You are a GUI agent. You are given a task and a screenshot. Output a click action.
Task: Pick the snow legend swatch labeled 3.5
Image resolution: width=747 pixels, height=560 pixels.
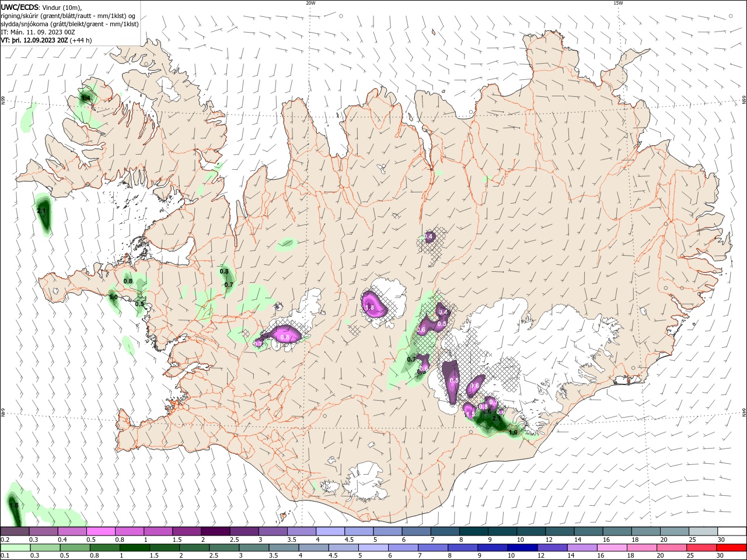pos(301,531)
